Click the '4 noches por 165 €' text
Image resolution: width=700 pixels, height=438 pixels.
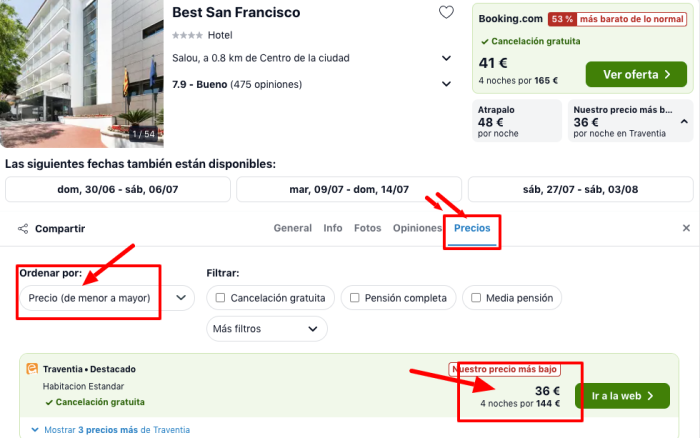[518, 81]
